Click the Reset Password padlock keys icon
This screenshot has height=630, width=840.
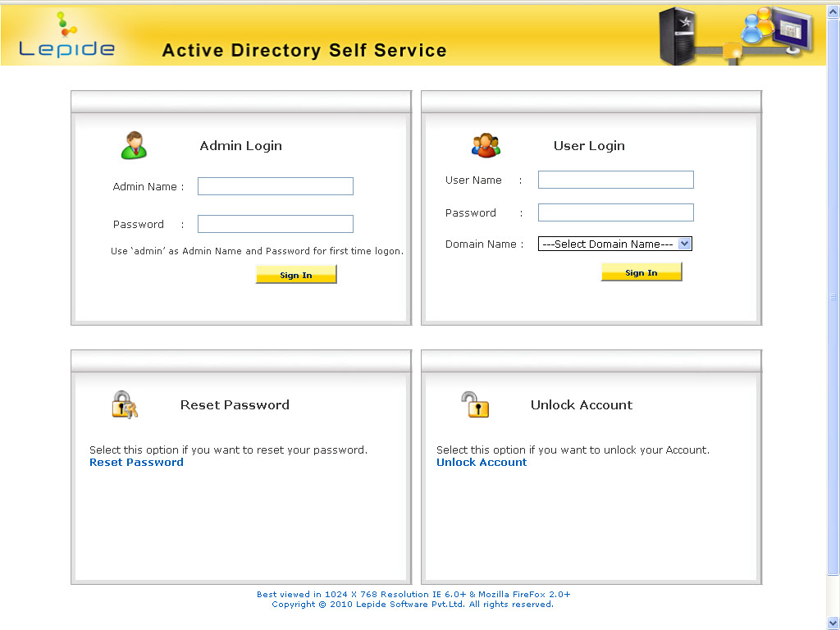(125, 404)
